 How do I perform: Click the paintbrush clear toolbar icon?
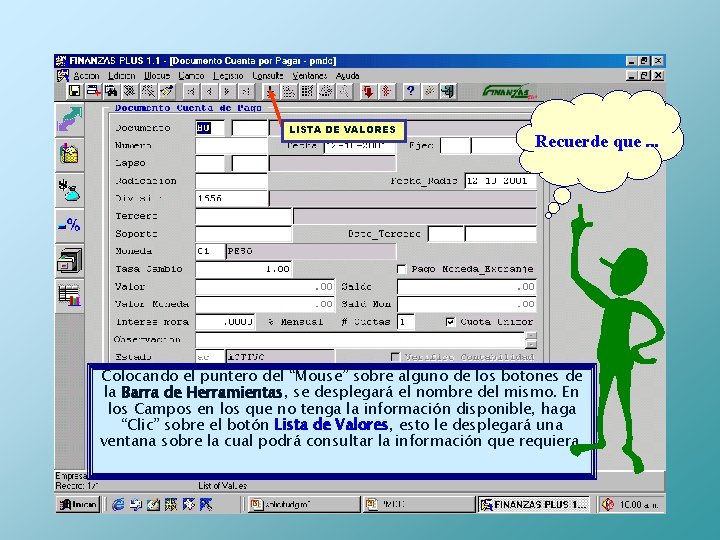click(x=167, y=91)
